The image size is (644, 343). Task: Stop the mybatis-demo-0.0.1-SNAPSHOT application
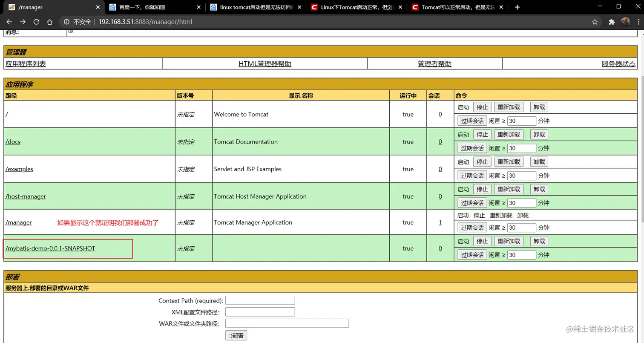click(482, 241)
